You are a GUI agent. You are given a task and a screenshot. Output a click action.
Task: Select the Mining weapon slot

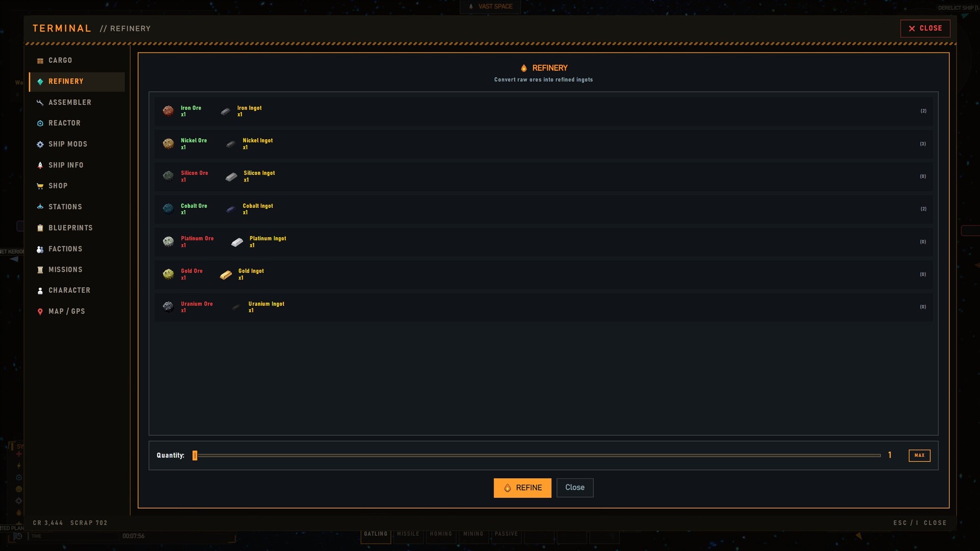[473, 535]
